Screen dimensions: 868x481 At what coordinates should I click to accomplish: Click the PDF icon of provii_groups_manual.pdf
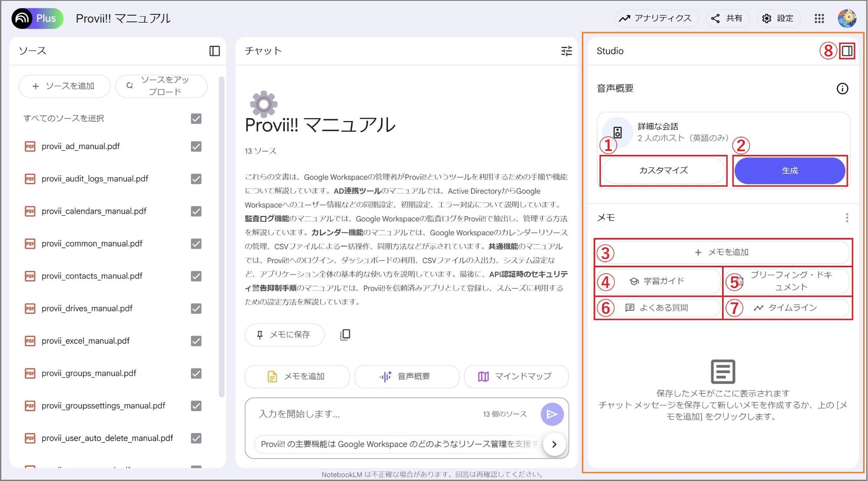(30, 373)
